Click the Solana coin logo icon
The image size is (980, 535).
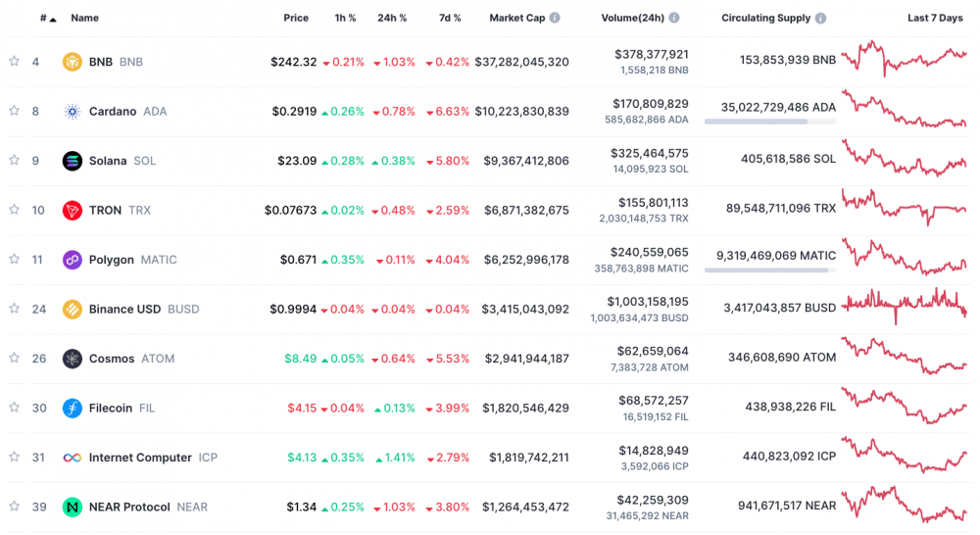(x=72, y=161)
